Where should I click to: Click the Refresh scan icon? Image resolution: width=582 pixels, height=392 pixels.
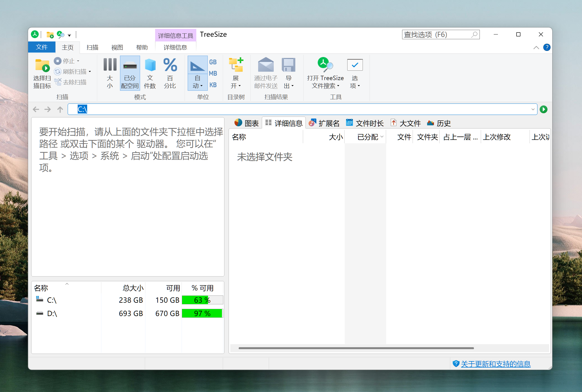click(58, 72)
